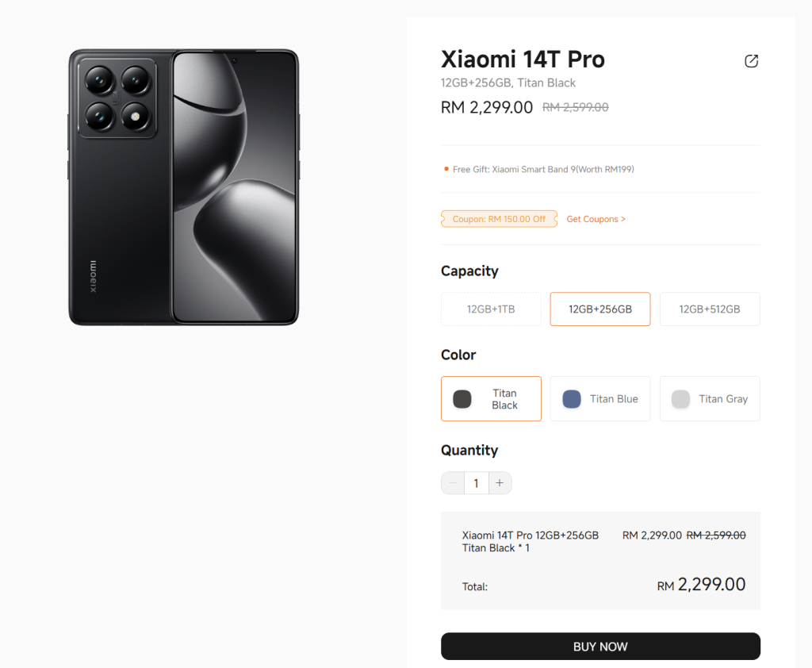Click the share icon beside product title

click(751, 61)
